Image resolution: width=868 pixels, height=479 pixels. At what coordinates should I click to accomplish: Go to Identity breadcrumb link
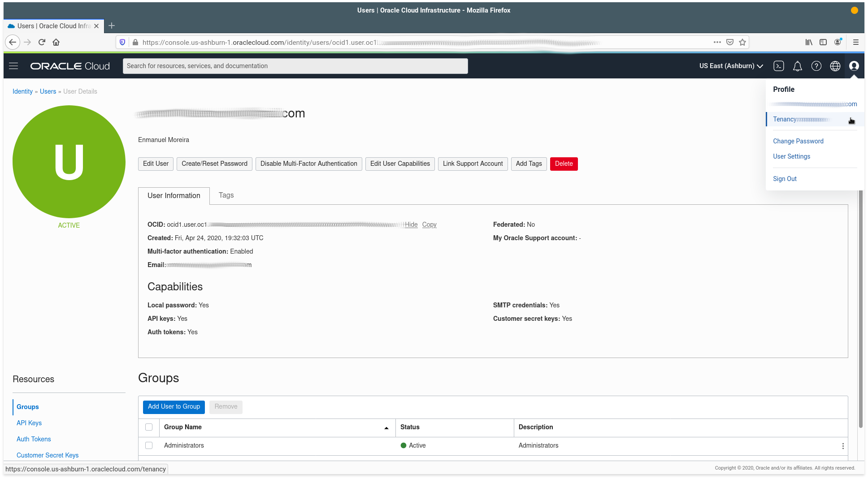pos(22,91)
